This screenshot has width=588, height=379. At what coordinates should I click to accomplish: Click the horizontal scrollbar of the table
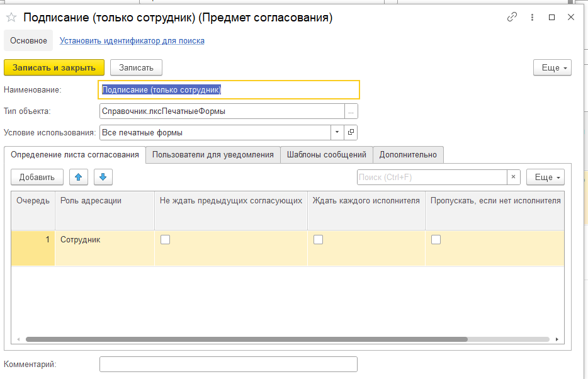[x=246, y=339]
